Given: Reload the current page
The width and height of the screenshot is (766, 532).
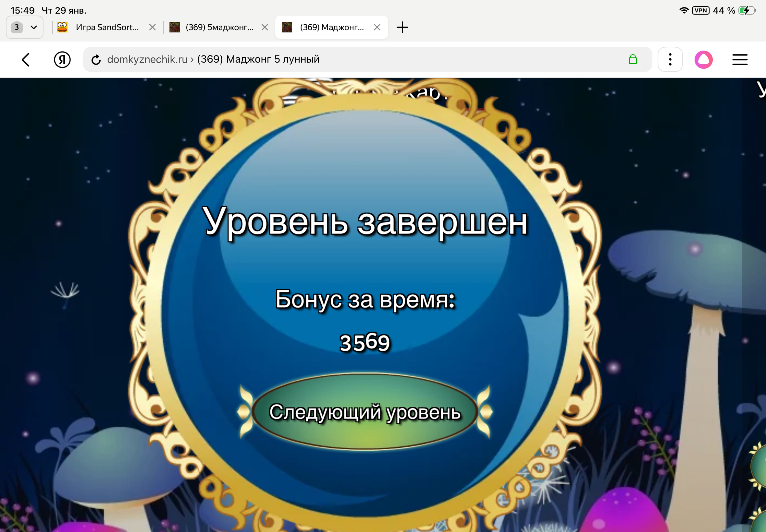Looking at the screenshot, I should click(96, 59).
